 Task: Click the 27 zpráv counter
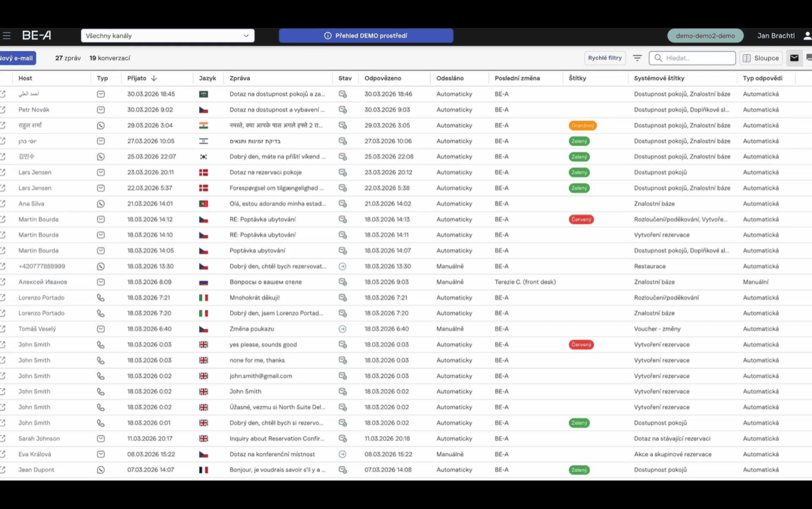[x=68, y=58]
